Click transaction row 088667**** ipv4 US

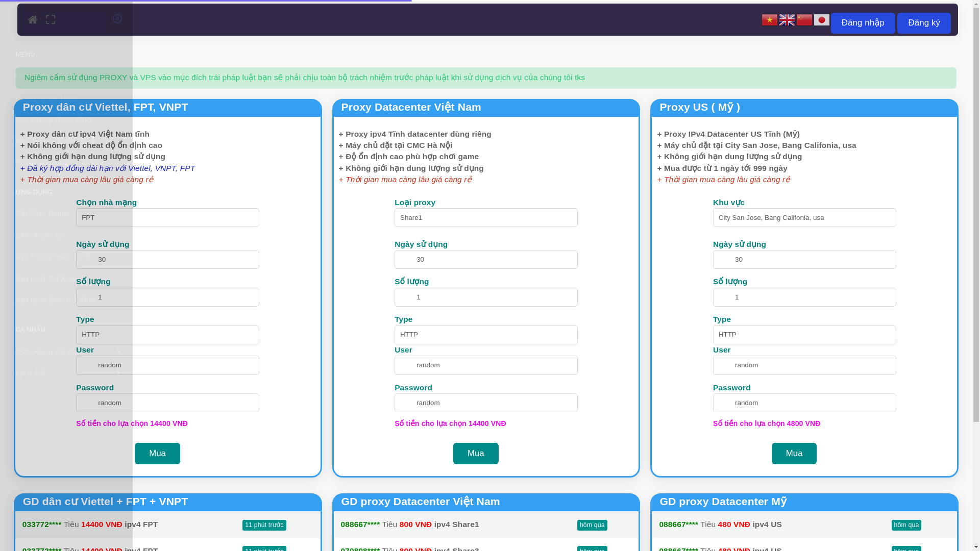point(804,524)
